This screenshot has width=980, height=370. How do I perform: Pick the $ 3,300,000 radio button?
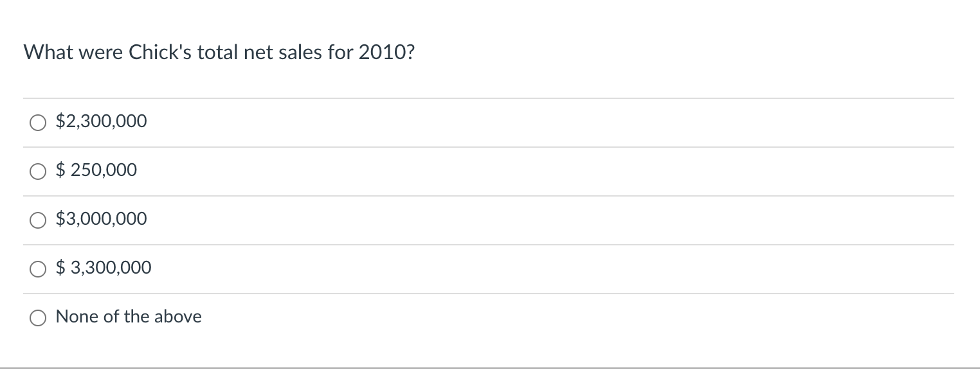38,269
